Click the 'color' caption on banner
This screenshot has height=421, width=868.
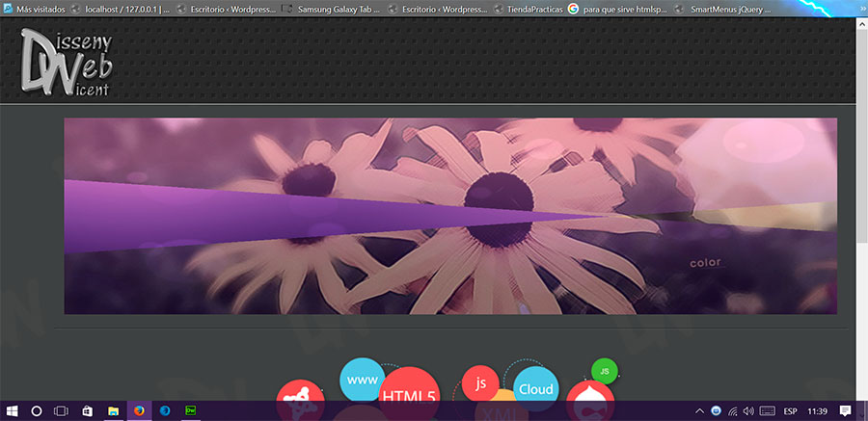(705, 263)
